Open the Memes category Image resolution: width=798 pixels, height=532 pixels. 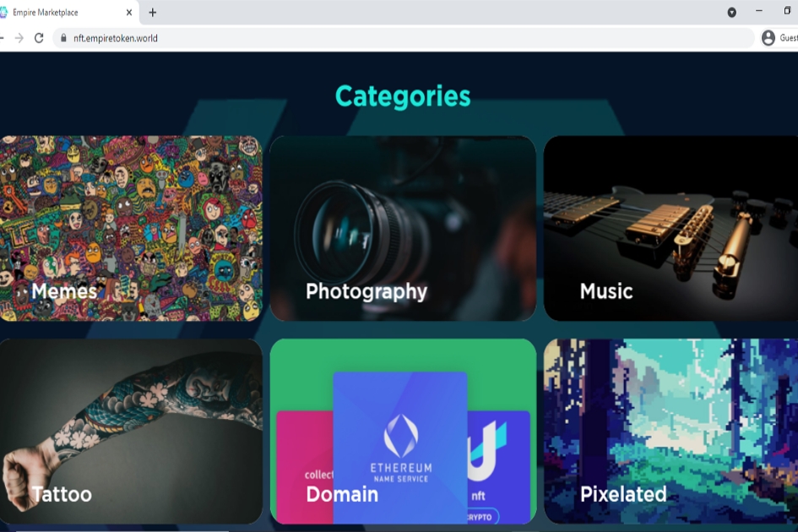click(130, 228)
